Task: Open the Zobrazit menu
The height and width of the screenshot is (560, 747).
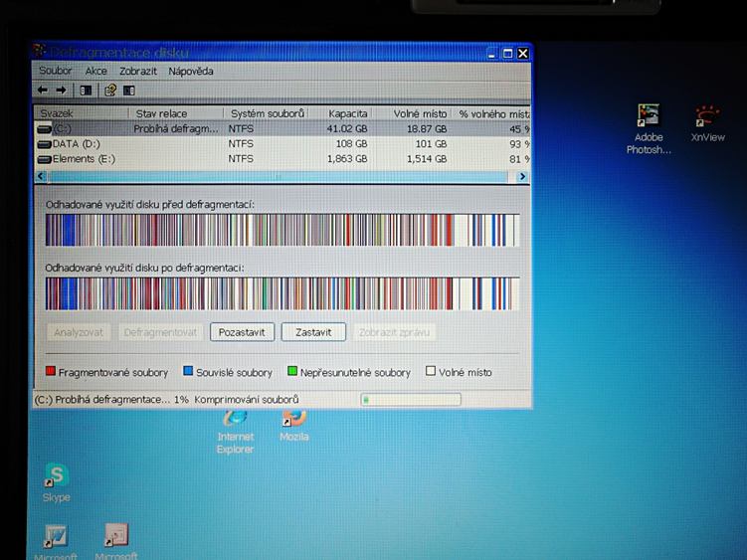Action: (138, 72)
